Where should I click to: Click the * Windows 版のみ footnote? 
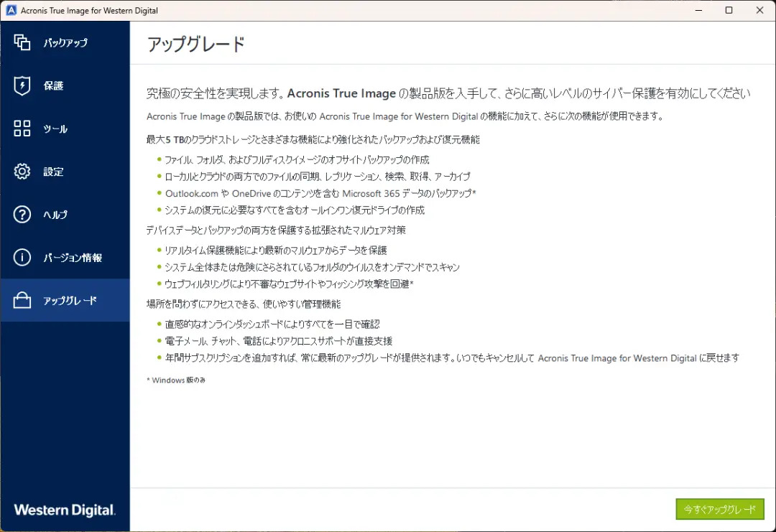(x=176, y=381)
